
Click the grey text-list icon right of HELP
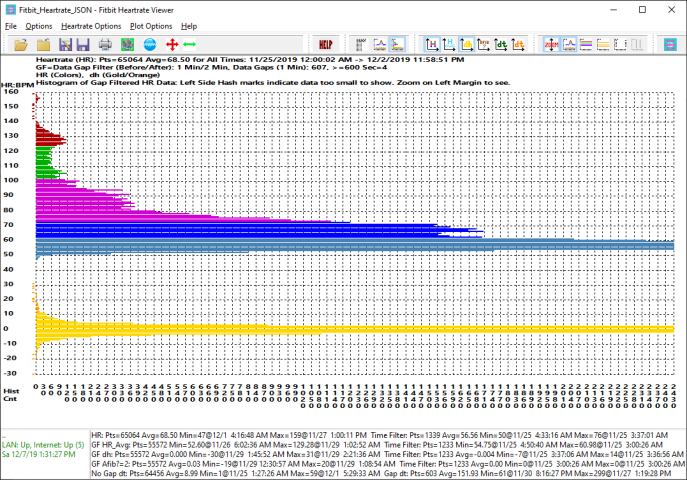pos(361,45)
